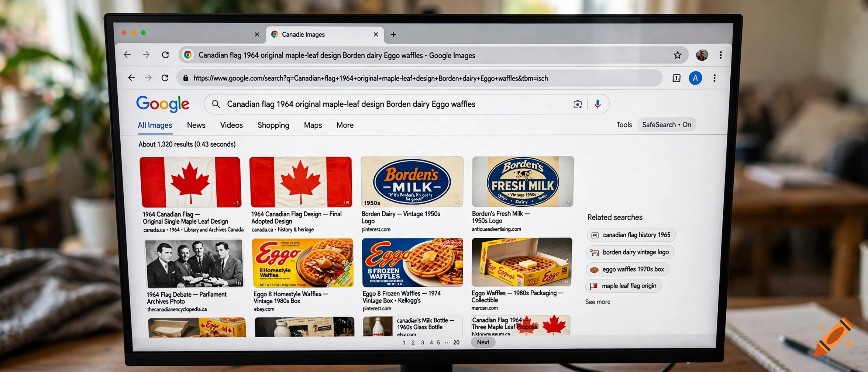Switch to the Maps tab
This screenshot has width=868, height=372.
[313, 125]
